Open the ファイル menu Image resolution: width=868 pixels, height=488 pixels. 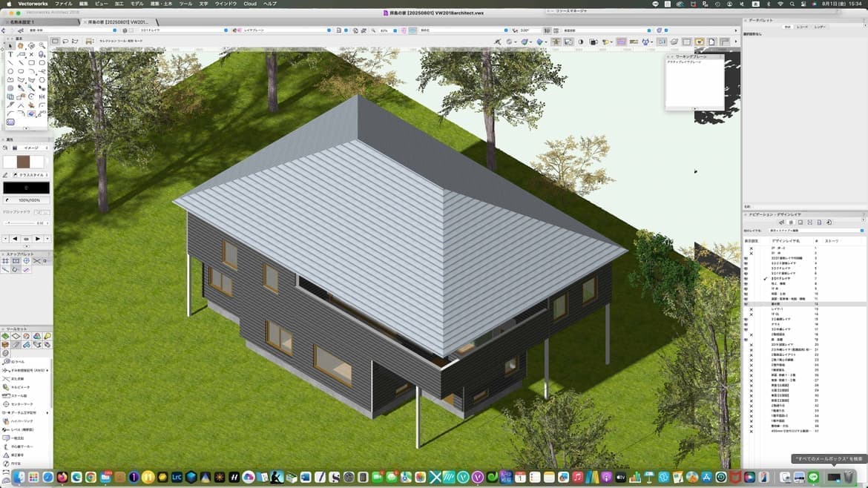(x=64, y=4)
